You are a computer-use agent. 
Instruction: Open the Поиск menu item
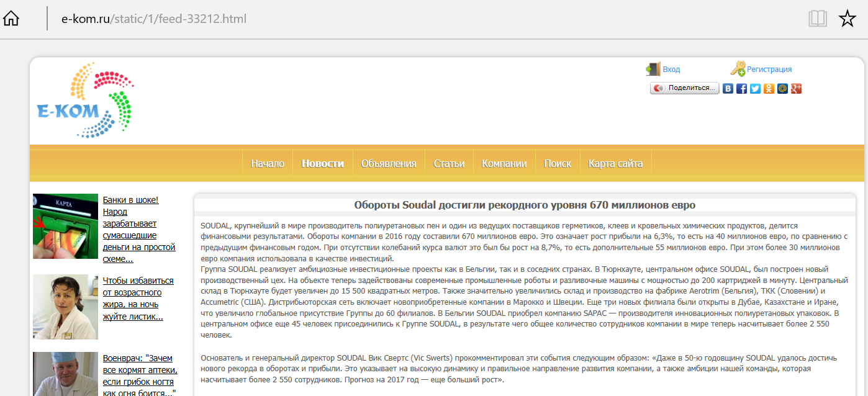click(x=558, y=163)
